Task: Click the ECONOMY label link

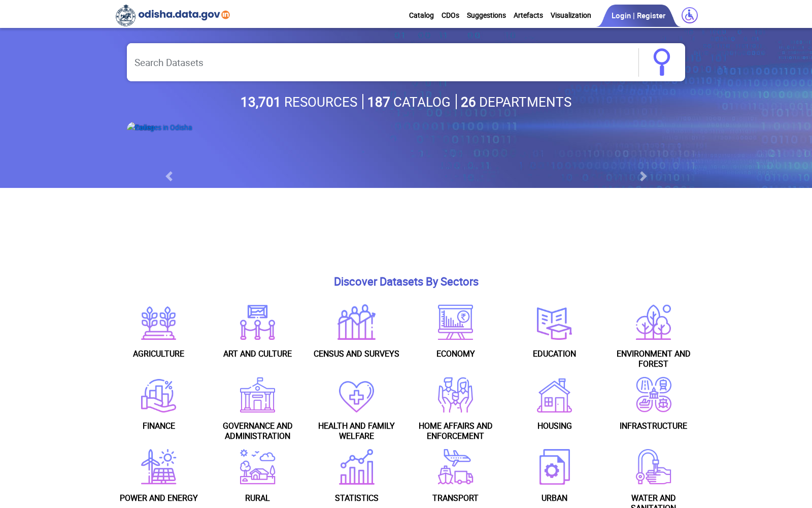Action: (x=455, y=354)
